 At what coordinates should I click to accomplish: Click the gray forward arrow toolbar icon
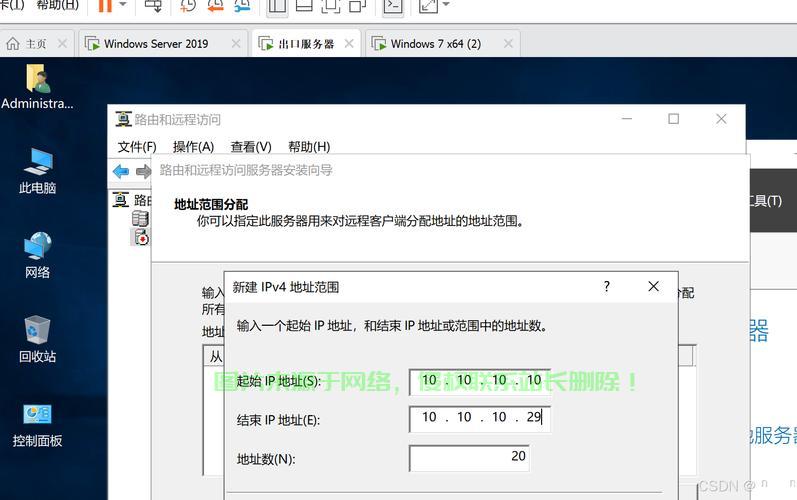pyautogui.click(x=143, y=171)
